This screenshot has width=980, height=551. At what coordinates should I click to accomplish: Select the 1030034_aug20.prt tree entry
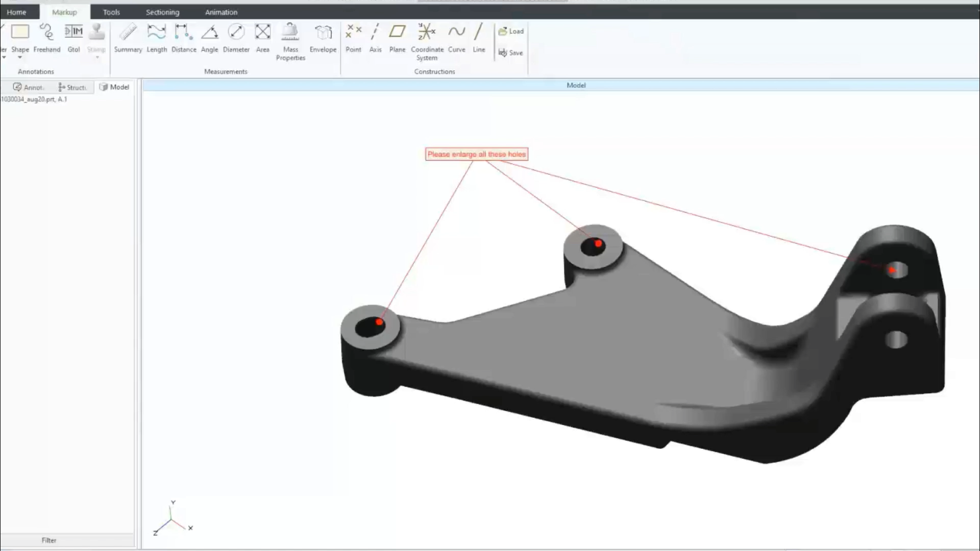[x=34, y=99]
